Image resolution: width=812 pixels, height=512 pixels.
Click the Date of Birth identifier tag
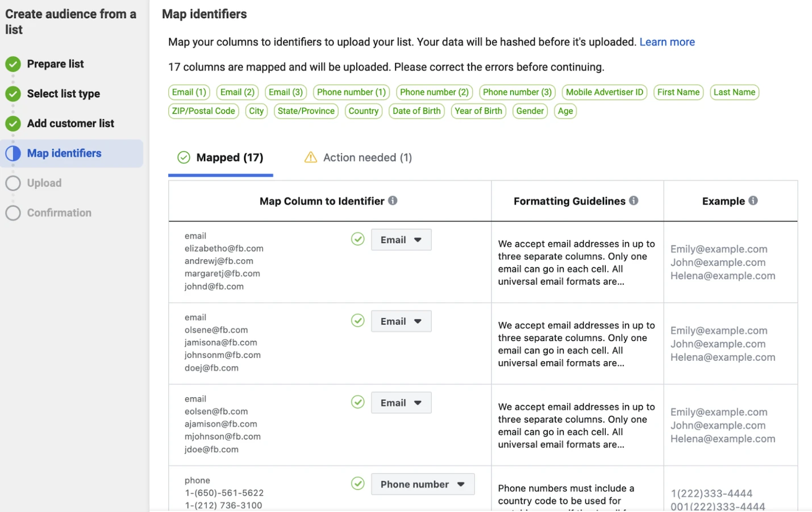(x=416, y=111)
